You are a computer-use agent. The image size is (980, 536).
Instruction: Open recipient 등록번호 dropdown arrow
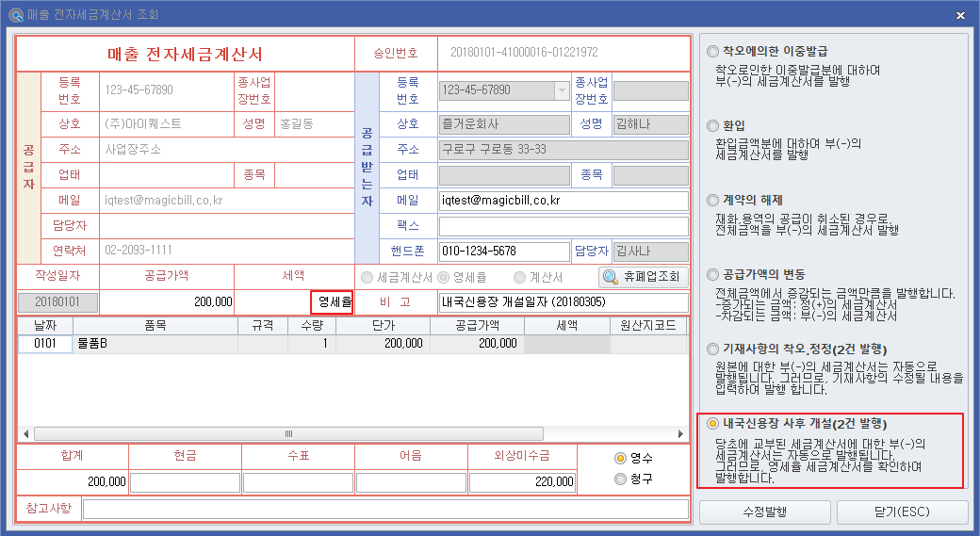[562, 90]
